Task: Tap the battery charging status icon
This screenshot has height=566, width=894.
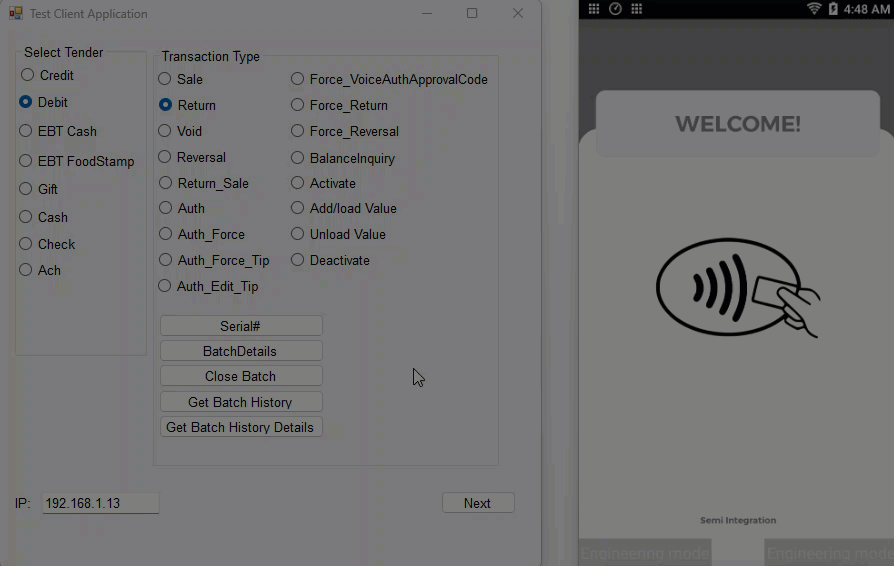Action: [x=833, y=9]
